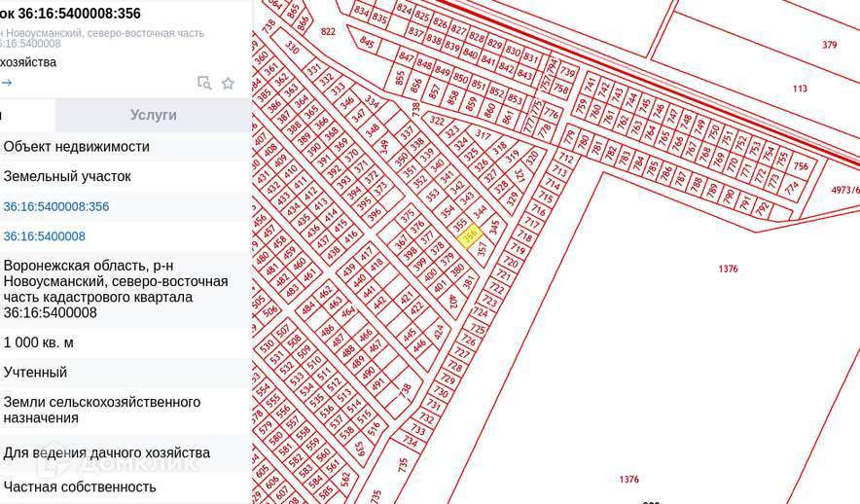The width and height of the screenshot is (860, 504).
Task: Click the '1 000 кв. м' area value
Action: tap(38, 342)
